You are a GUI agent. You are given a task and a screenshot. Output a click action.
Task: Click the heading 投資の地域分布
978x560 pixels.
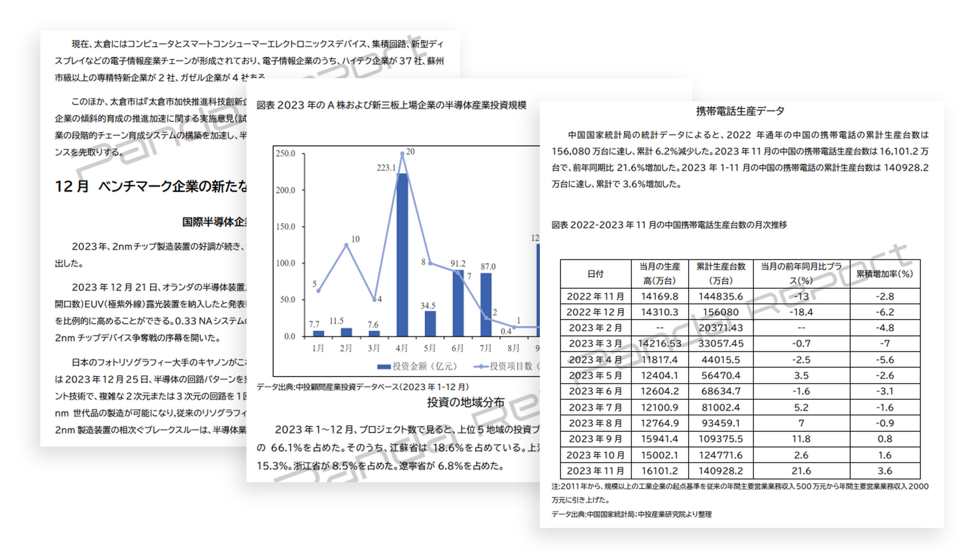pos(466,402)
